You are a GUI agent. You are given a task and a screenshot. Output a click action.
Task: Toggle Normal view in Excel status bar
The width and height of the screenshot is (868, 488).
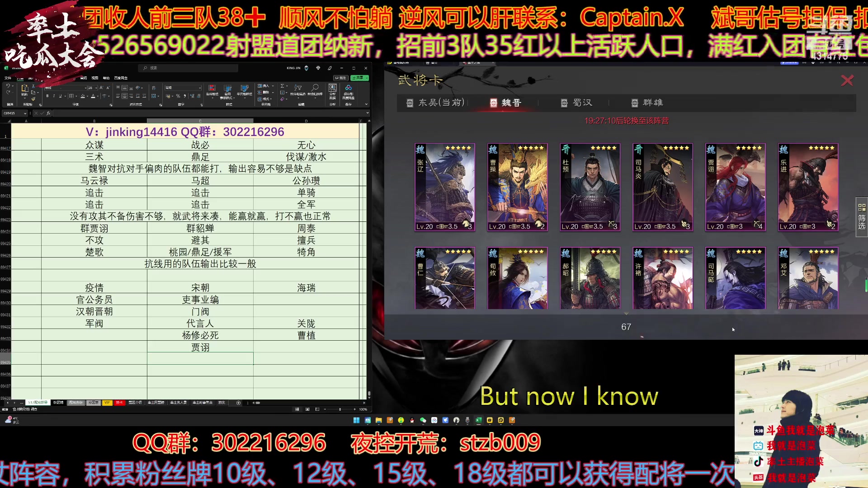pyautogui.click(x=297, y=409)
